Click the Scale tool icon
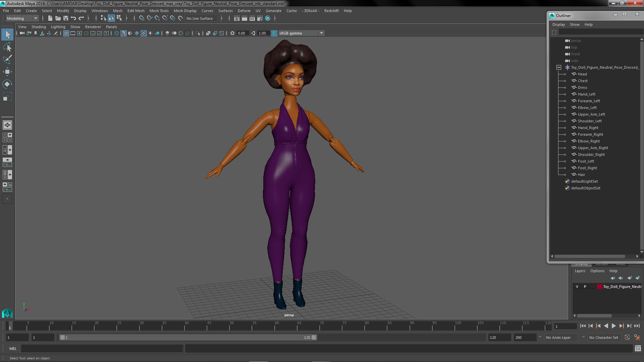The height and width of the screenshot is (362, 644). (7, 97)
